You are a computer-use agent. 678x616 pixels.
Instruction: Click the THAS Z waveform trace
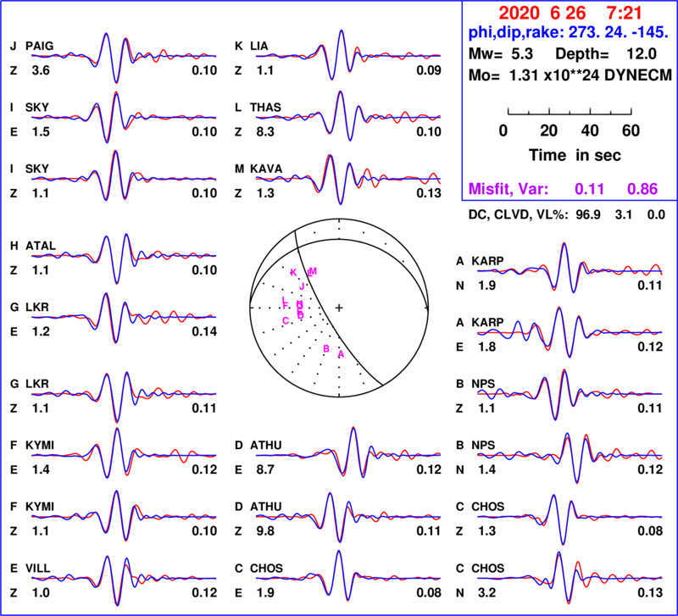(348, 116)
